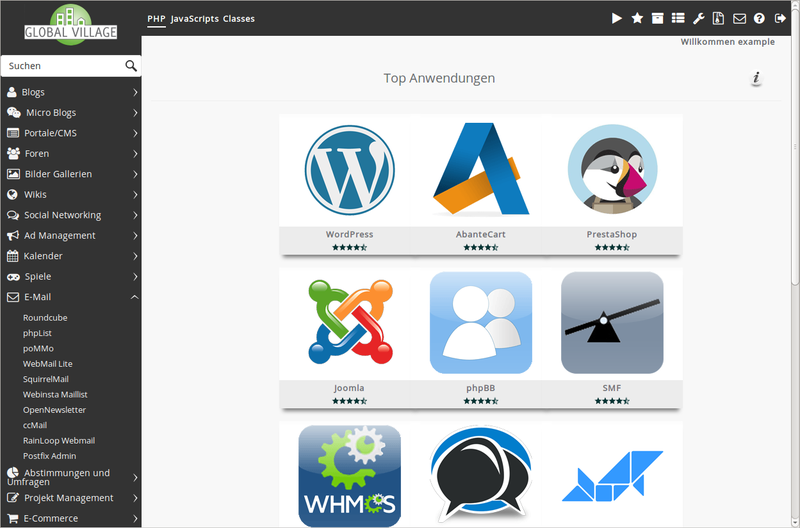Expand the Micro Blogs category chevron
800x528 pixels.
(x=135, y=113)
